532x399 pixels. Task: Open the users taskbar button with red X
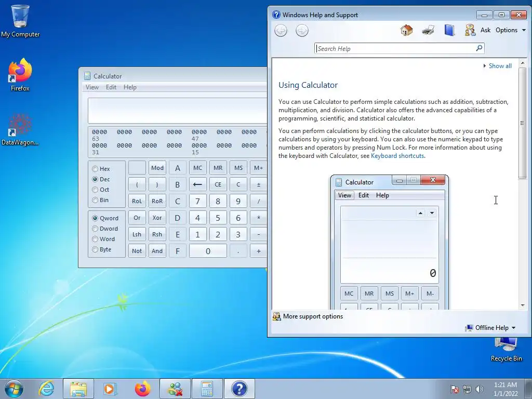click(x=175, y=389)
